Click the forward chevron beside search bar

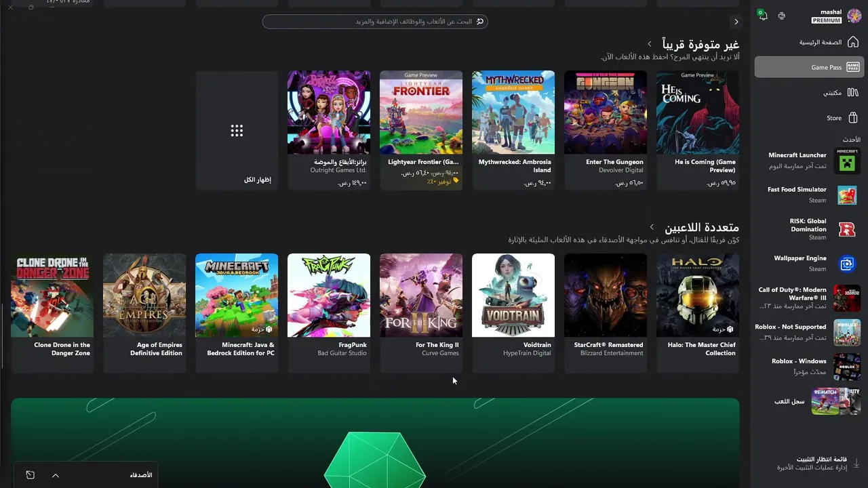pyautogui.click(x=736, y=22)
